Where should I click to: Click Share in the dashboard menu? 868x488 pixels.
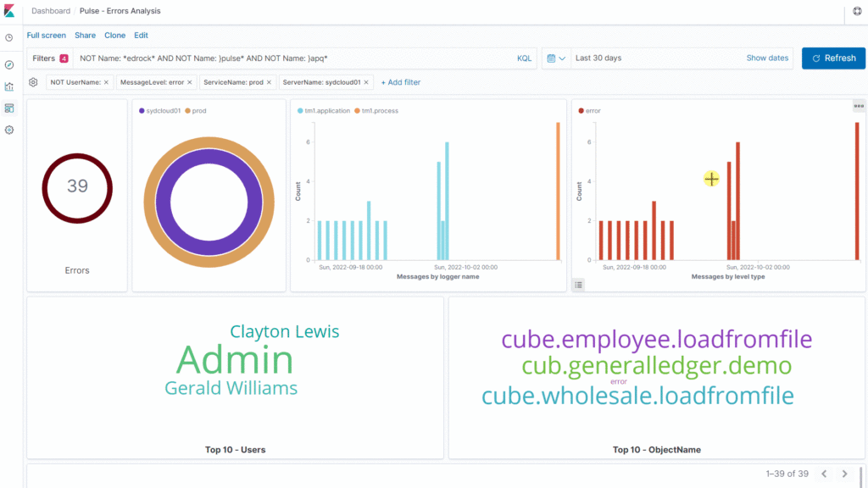pos(85,36)
